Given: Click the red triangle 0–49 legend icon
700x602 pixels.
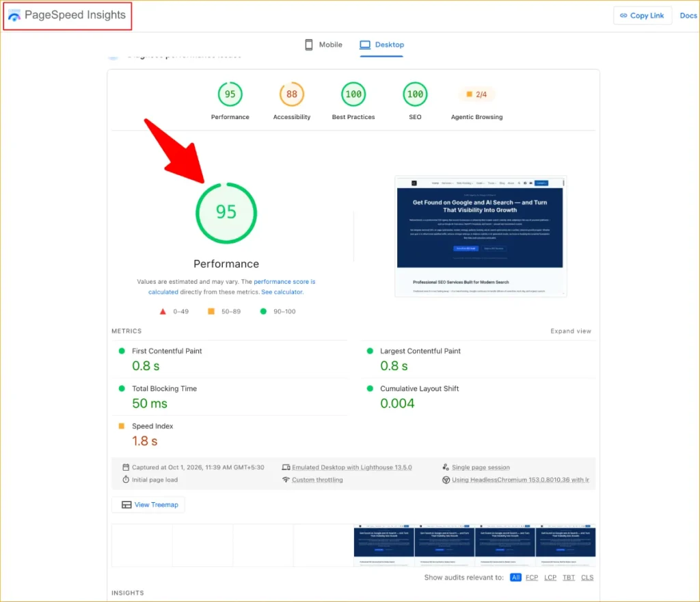Looking at the screenshot, I should [163, 311].
